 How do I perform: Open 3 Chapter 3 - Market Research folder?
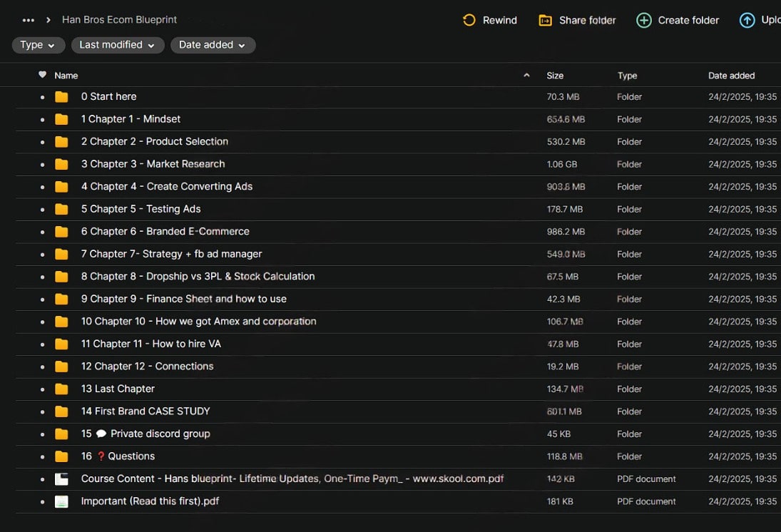[x=153, y=164]
